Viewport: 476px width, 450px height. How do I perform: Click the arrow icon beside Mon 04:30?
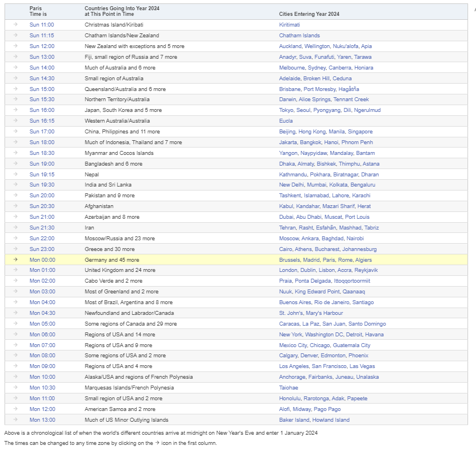point(15,313)
